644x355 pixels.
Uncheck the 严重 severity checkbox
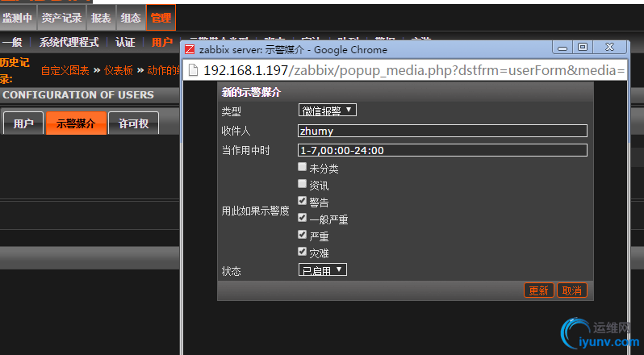tap(303, 234)
